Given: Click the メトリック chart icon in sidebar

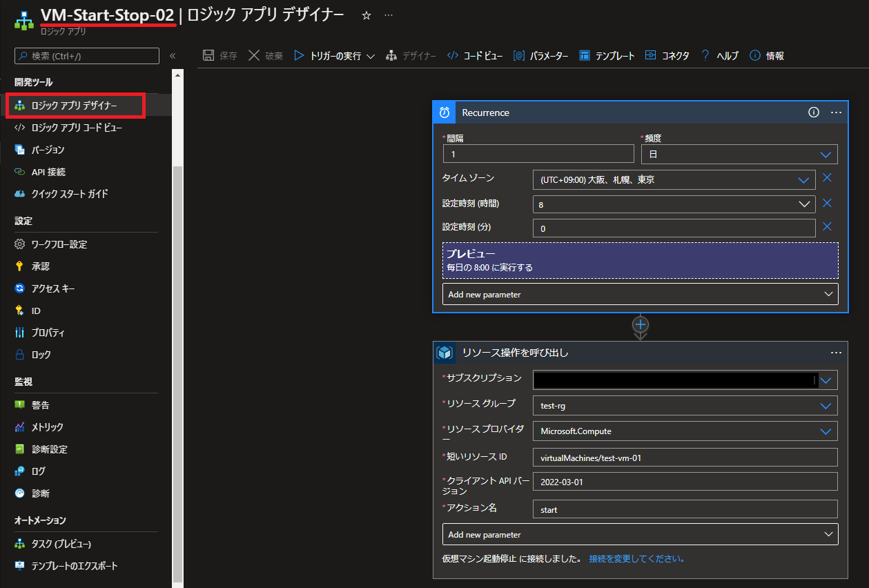Looking at the screenshot, I should tap(20, 427).
